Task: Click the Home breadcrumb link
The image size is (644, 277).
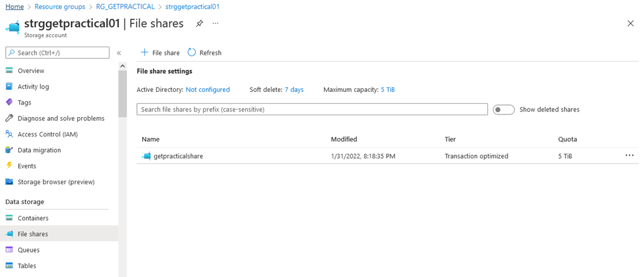Action: click(14, 7)
